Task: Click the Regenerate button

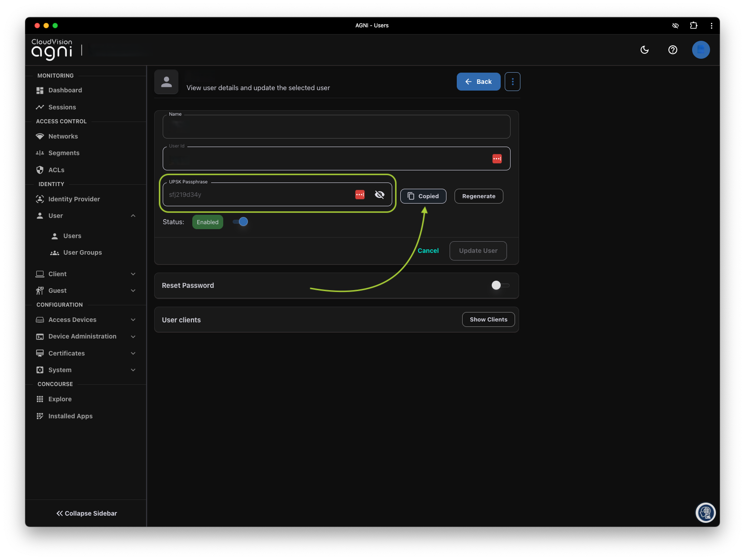Action: pos(478,196)
